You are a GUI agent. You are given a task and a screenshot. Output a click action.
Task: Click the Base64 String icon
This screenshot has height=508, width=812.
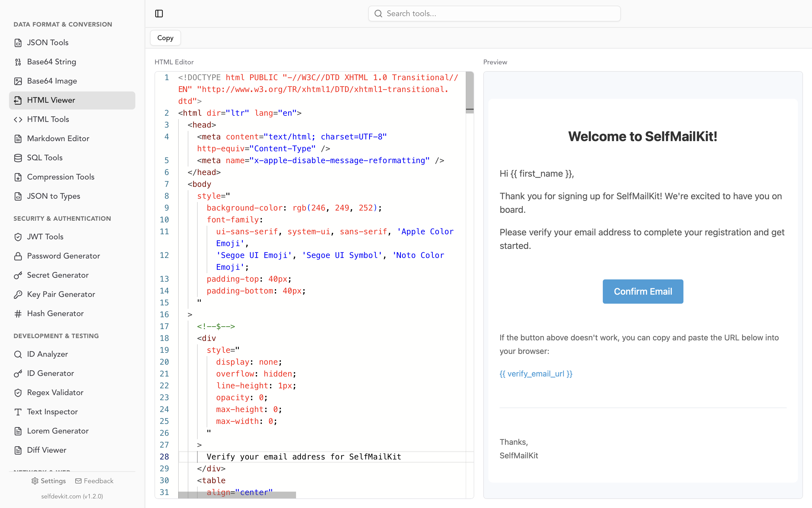18,62
